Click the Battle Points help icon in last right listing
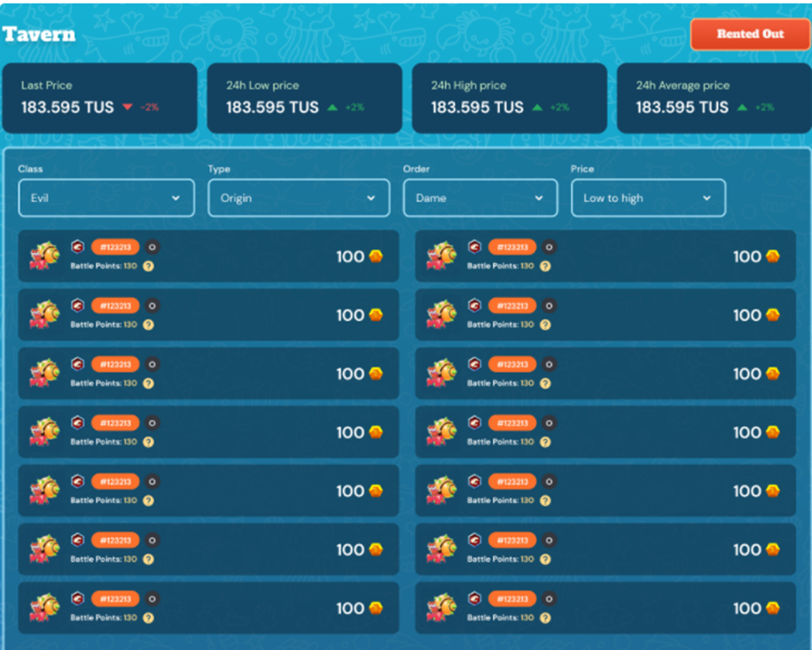The height and width of the screenshot is (650, 812). point(545,618)
